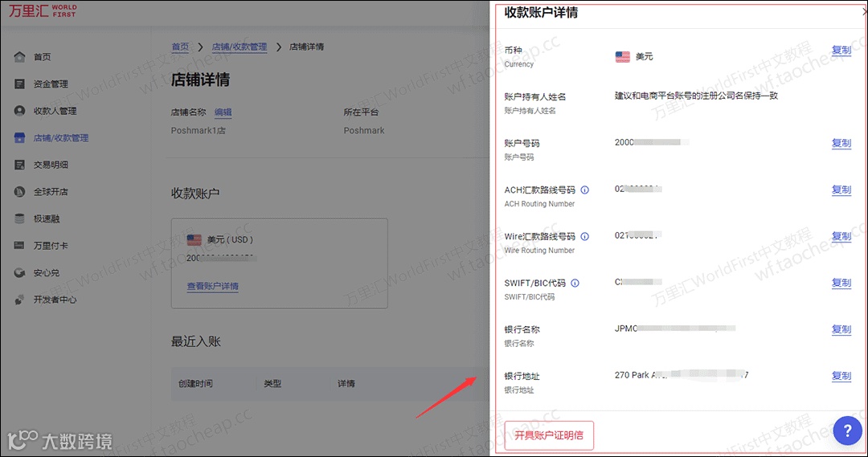Copy the 账户号码 value
Viewport: 868px width, 457px height.
click(x=841, y=143)
